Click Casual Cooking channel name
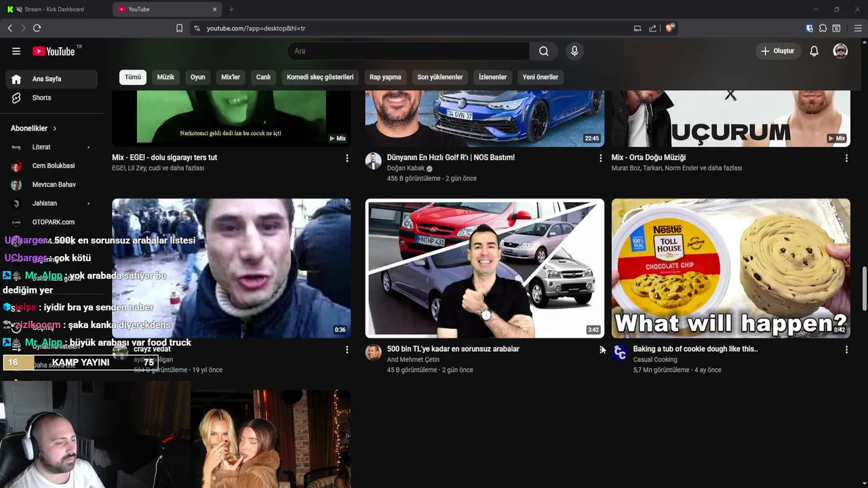 pos(655,360)
